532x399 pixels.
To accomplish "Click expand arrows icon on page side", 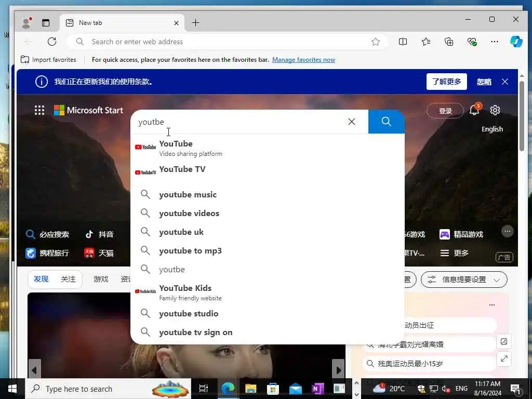I will click(x=504, y=358).
